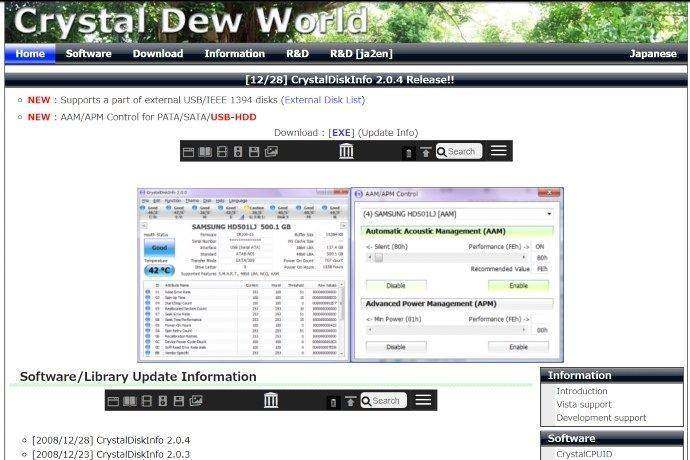Open the Update Info link
The image size is (690, 460).
388,133
